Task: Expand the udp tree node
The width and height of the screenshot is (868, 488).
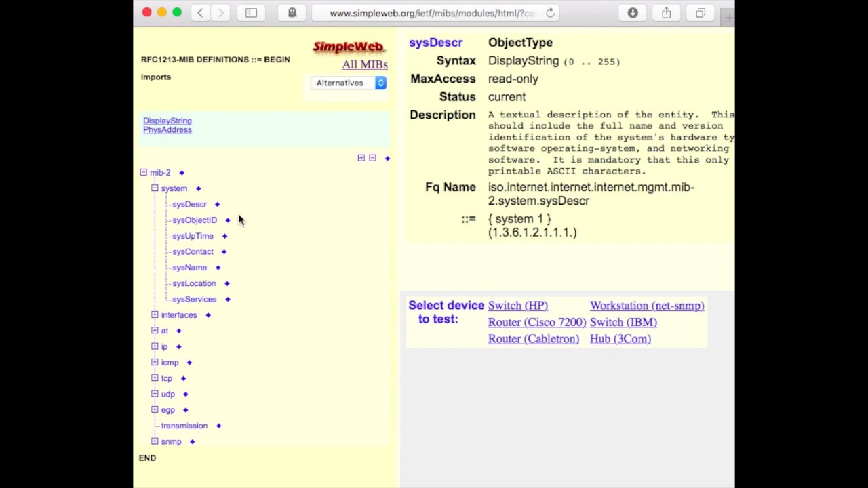Action: click(155, 394)
